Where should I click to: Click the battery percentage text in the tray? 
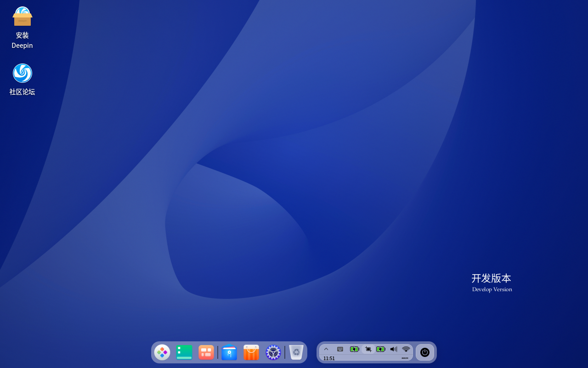pyautogui.click(x=405, y=358)
